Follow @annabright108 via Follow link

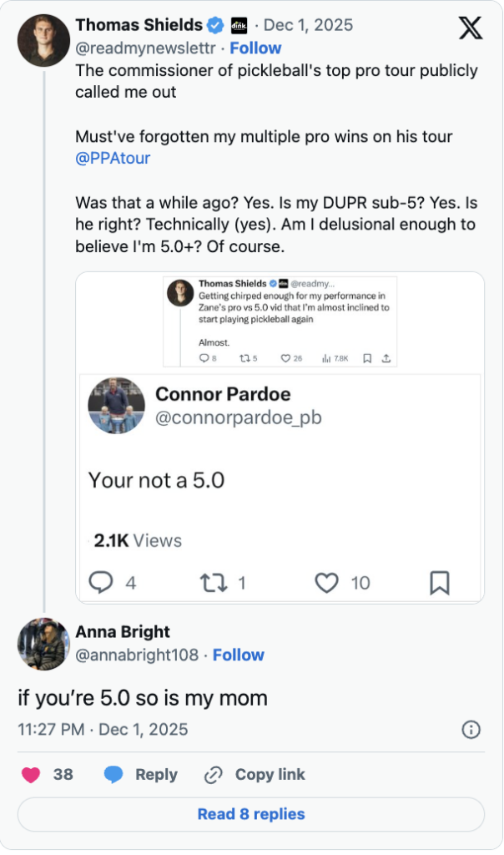pos(238,655)
